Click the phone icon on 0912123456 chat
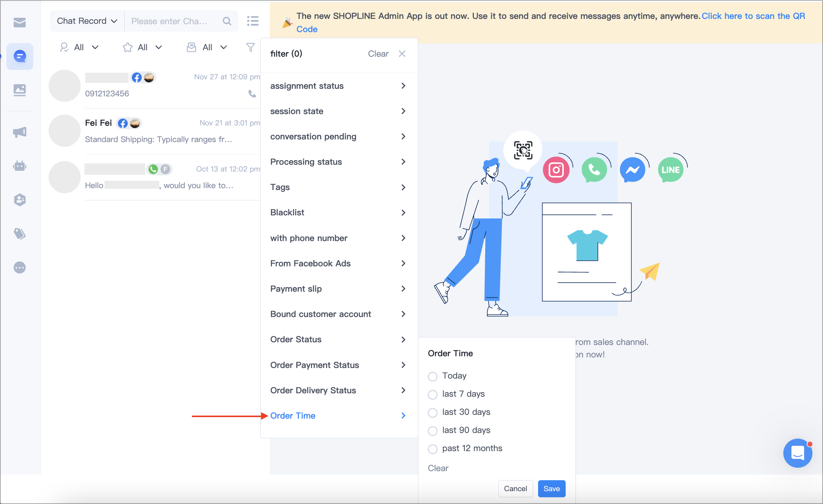This screenshot has width=823, height=504. click(252, 94)
